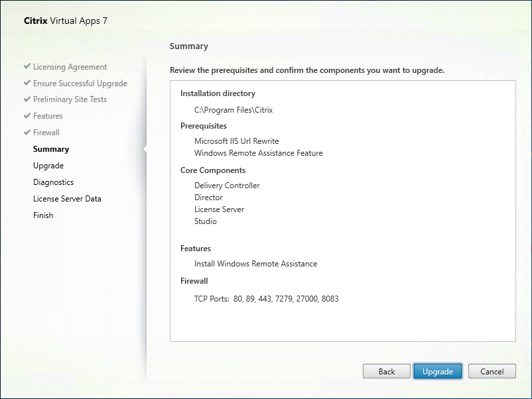Open the Firewall step in sidebar
Image resolution: width=532 pixels, height=399 pixels.
[x=46, y=133]
